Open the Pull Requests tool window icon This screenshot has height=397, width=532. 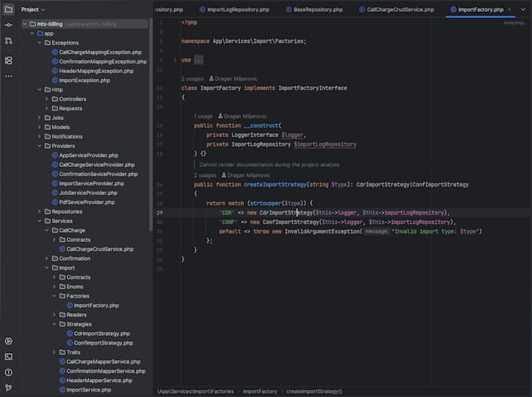click(x=9, y=41)
